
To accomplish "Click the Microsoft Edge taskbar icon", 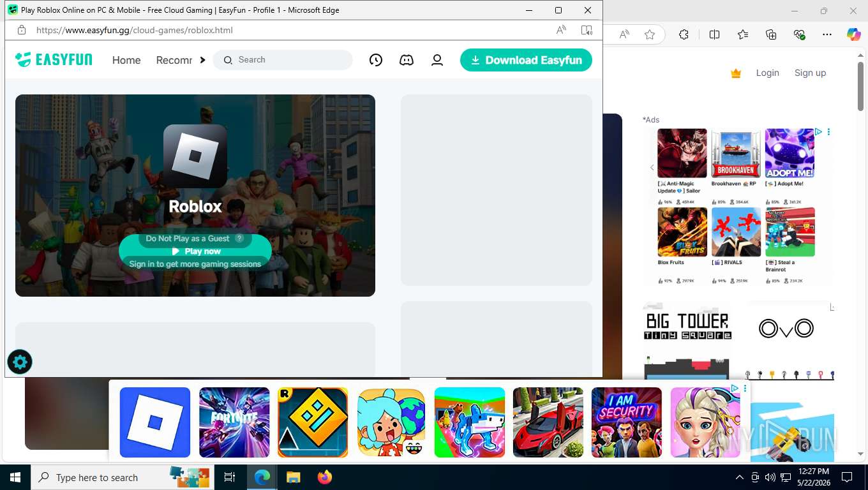I will (x=262, y=477).
